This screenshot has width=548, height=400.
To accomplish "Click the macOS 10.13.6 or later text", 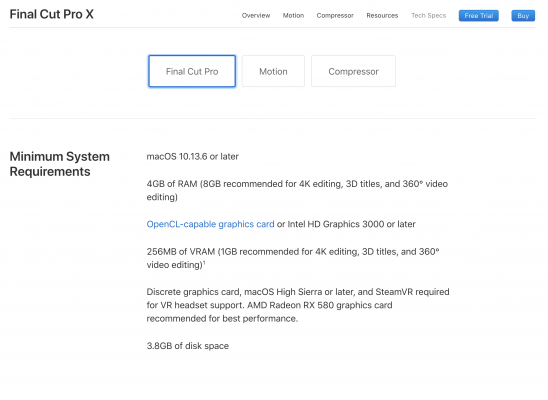I will 193,157.
